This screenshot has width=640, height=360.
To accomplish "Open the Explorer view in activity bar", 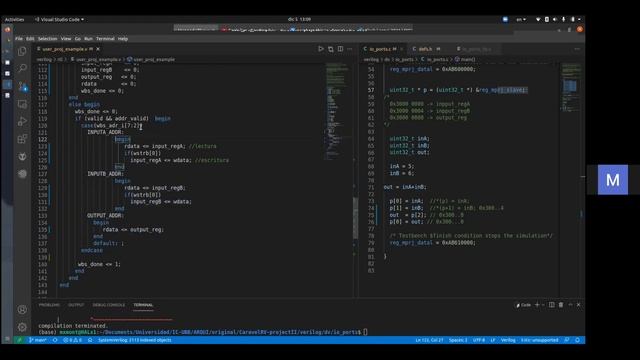I will tap(22, 51).
